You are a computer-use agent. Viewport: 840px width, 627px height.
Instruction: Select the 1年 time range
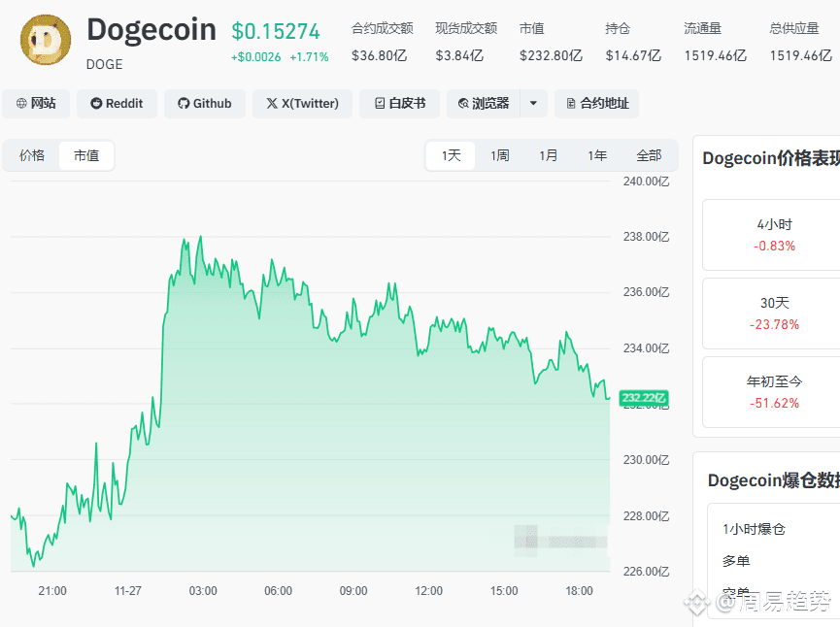[x=597, y=155]
